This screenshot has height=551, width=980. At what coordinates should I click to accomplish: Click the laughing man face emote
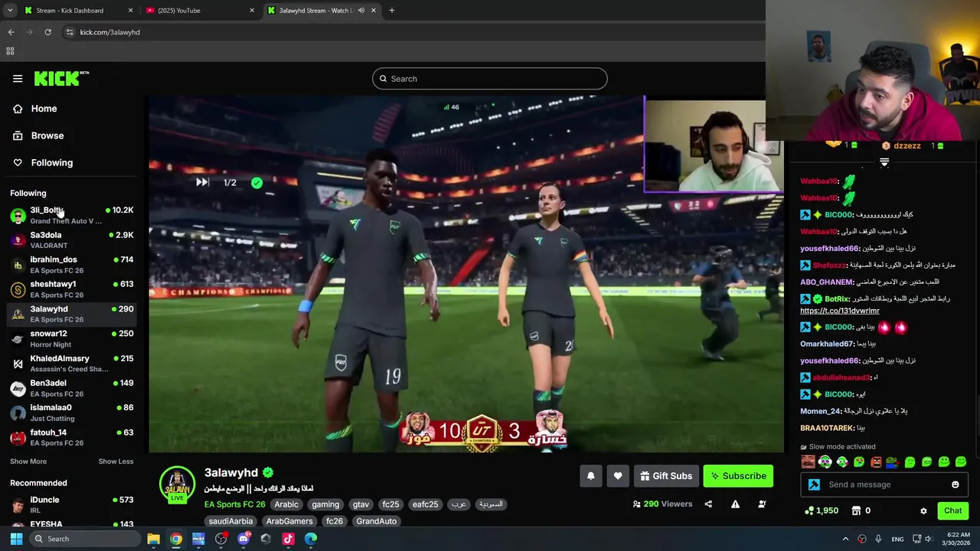(808, 461)
